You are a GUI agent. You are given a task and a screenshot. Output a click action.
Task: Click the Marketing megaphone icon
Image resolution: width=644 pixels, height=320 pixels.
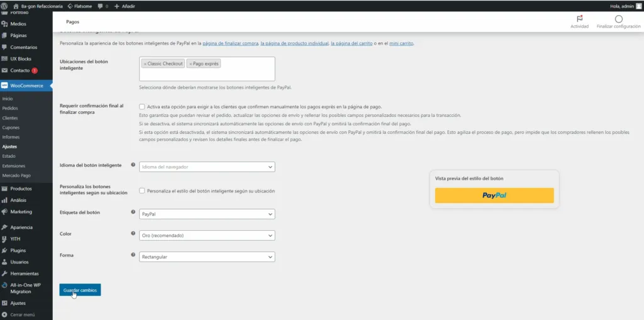pos(4,212)
